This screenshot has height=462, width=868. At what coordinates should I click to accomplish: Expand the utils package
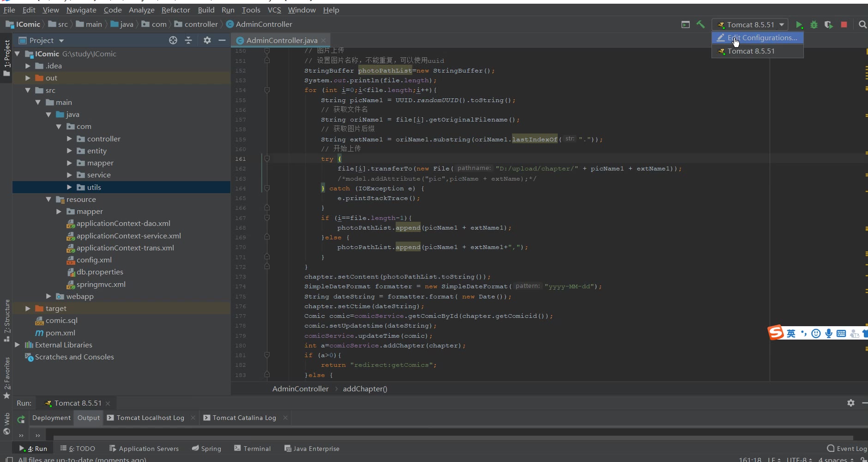(x=69, y=187)
